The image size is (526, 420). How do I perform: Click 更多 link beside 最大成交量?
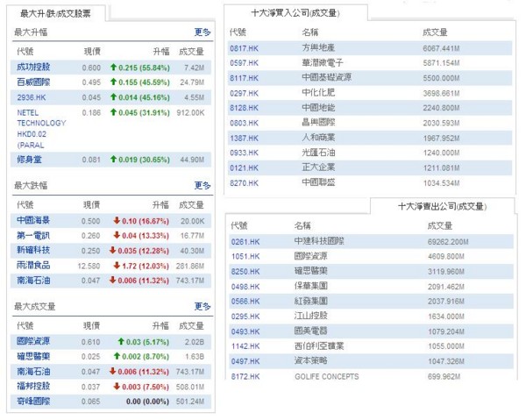(203, 306)
